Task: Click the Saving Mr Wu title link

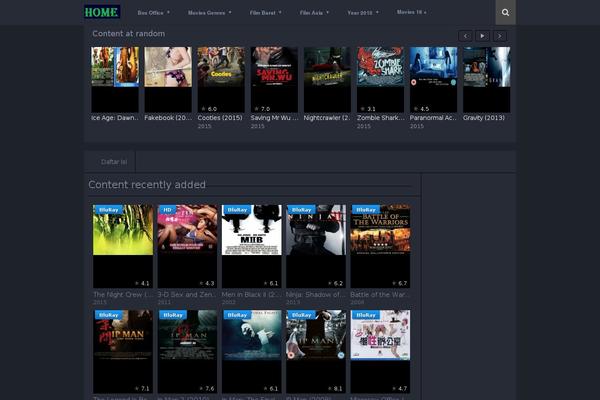Action: pos(274,118)
